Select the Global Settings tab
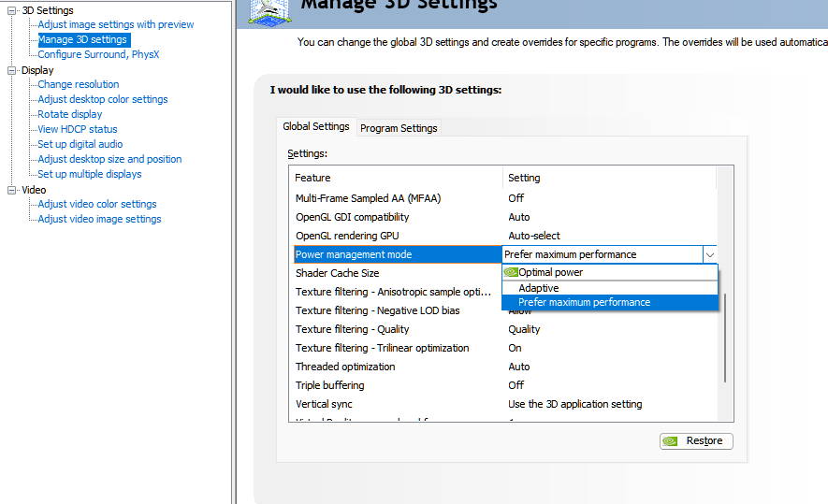Image resolution: width=828 pixels, height=504 pixels. coord(316,127)
